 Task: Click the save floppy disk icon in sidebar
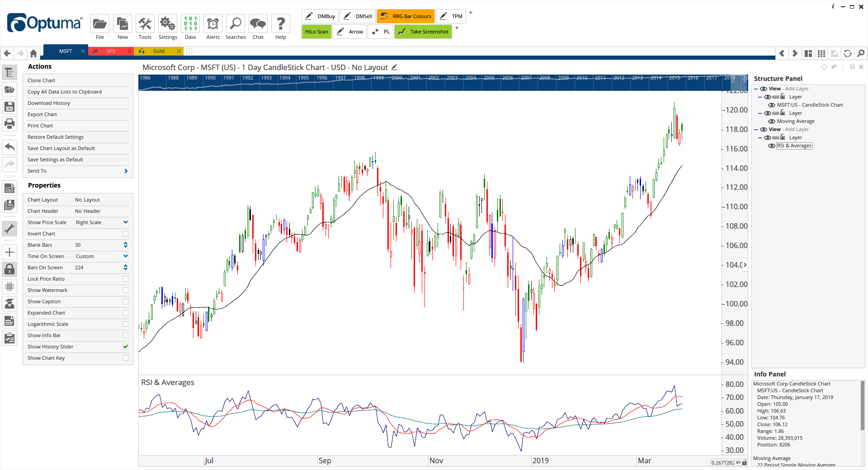pos(9,107)
